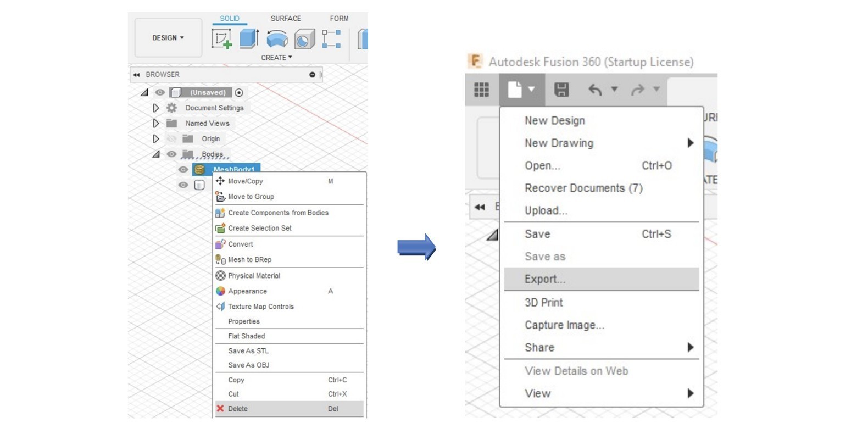868x434 pixels.
Task: Expand the Origin node
Action: (x=155, y=138)
